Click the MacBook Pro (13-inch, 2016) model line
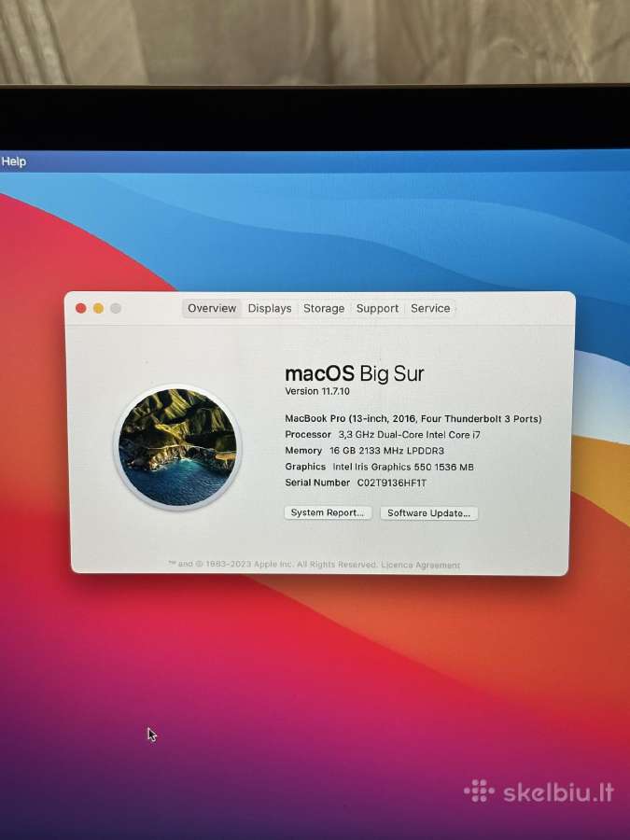This screenshot has height=840, width=630. coord(413,418)
